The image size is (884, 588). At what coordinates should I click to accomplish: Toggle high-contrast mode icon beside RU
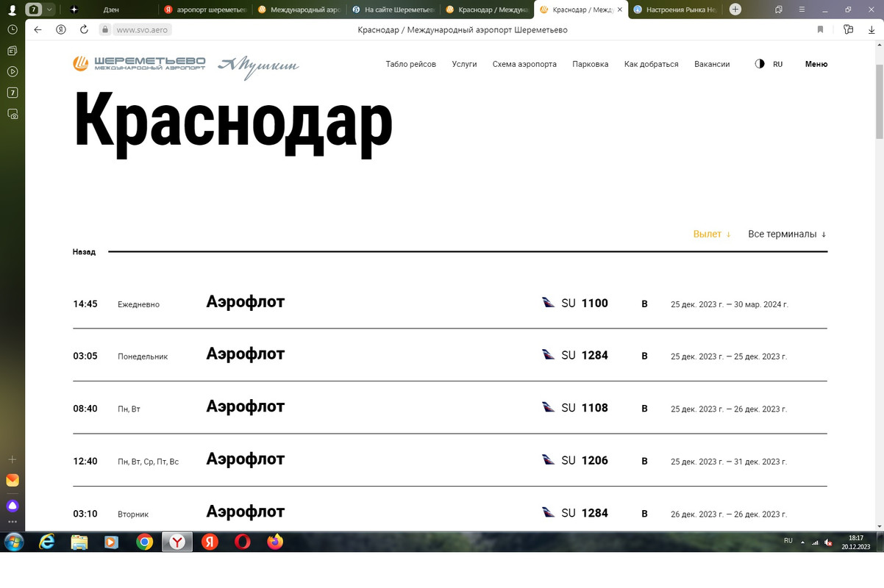point(760,64)
